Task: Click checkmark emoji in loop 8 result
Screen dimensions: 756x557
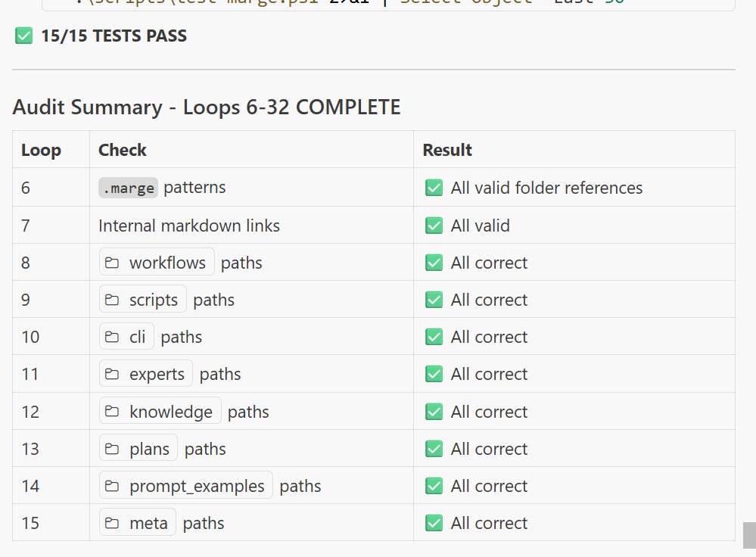Action: click(x=434, y=263)
